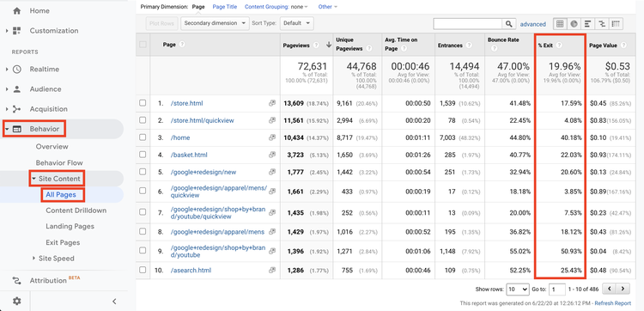Click the Refresh Report link
Image resolution: width=644 pixels, height=311 pixels.
[613, 303]
